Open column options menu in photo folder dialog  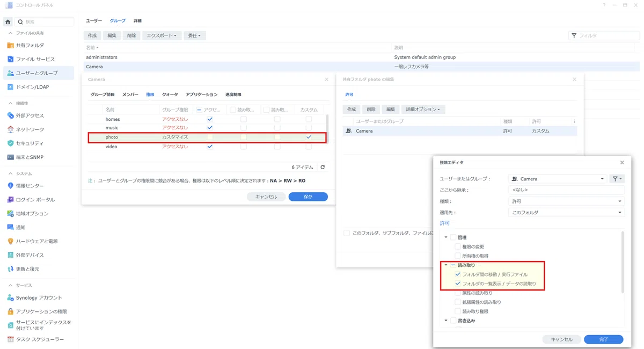click(x=574, y=121)
